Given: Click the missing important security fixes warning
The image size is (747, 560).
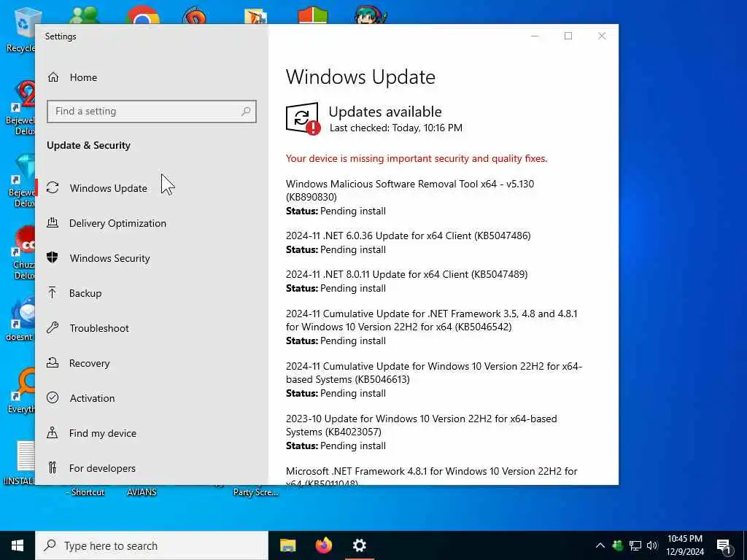Looking at the screenshot, I should point(417,158).
